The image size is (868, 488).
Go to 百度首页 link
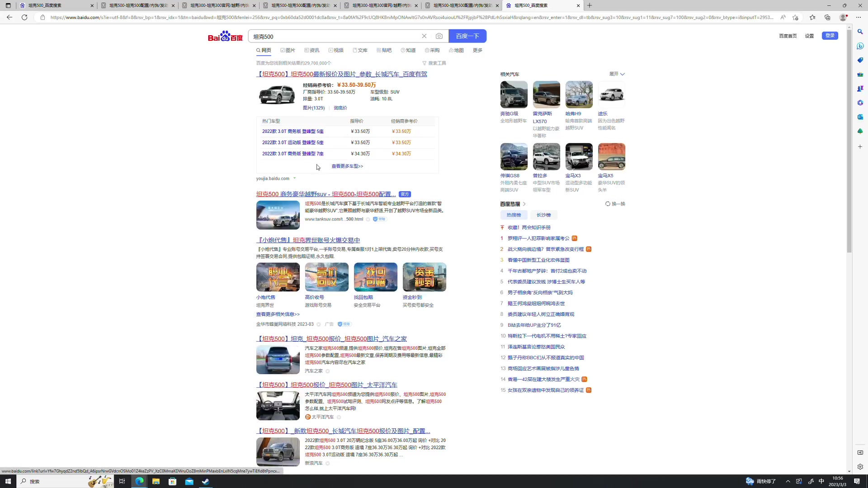pos(788,36)
